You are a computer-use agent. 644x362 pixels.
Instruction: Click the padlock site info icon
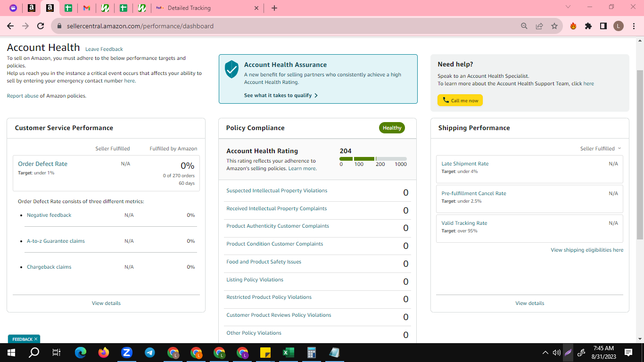pyautogui.click(x=59, y=26)
